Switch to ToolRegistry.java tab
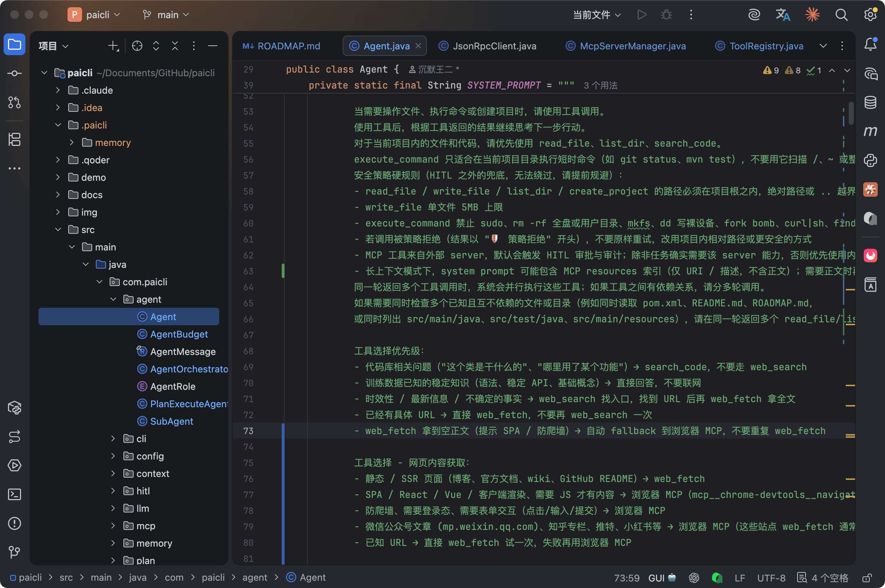885x588 pixels. (759, 46)
